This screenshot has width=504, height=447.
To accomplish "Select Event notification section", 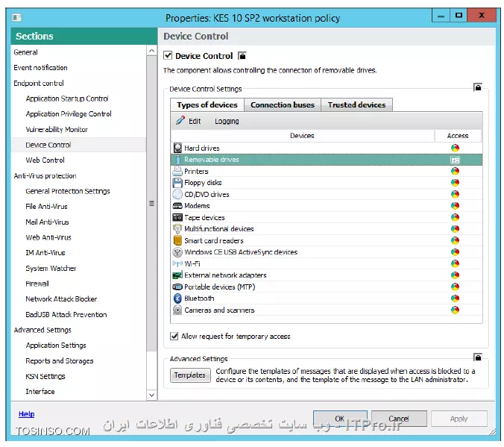I will coord(40,68).
